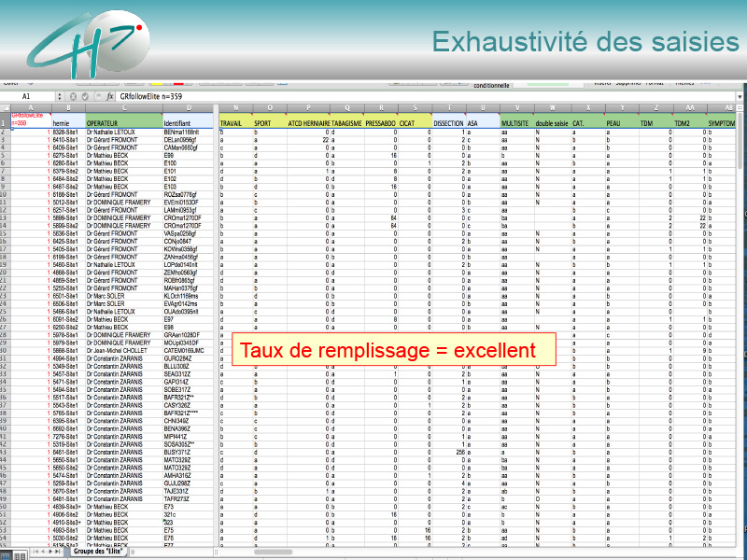This screenshot has width=747, height=560.
Task: Click the identifier cell E100
Action: [x=189, y=163]
